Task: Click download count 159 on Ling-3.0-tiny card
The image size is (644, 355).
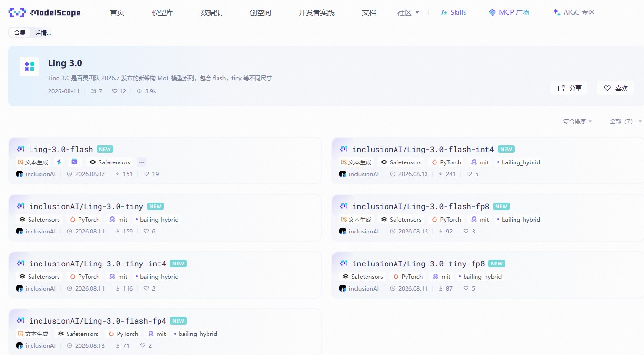Action: [x=128, y=231]
